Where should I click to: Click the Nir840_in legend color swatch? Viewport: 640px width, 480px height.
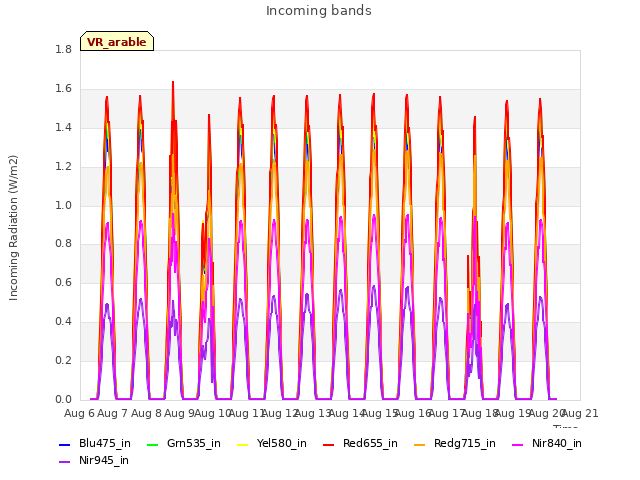(x=518, y=444)
